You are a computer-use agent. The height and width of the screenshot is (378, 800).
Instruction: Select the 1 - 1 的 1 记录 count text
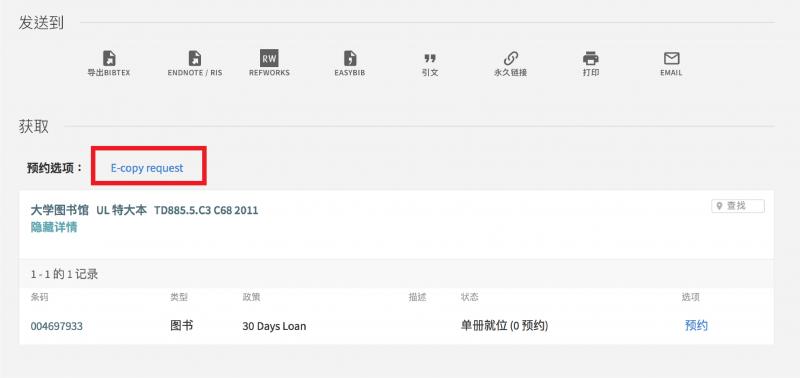coord(64,274)
